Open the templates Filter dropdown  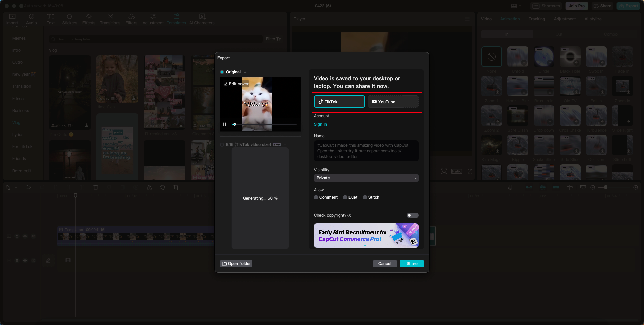click(x=273, y=39)
